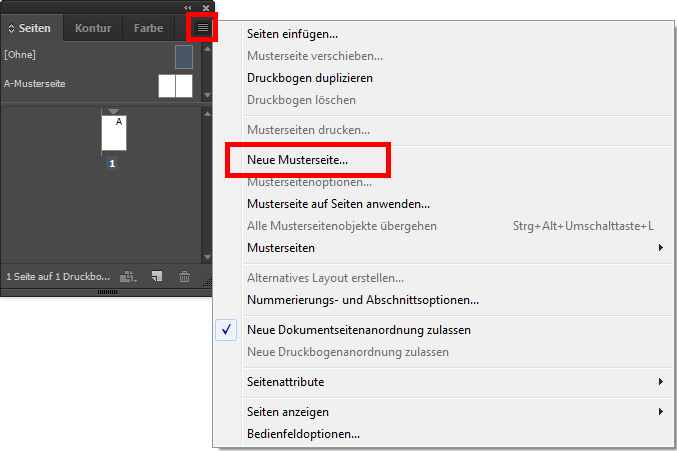This screenshot has width=677, height=451.
Task: Close the panel with the X icon
Action: point(205,7)
